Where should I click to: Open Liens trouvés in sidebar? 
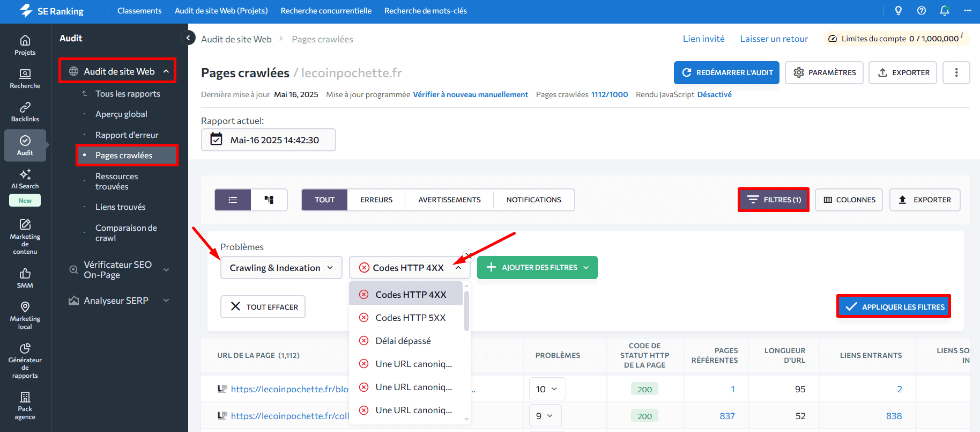click(121, 207)
